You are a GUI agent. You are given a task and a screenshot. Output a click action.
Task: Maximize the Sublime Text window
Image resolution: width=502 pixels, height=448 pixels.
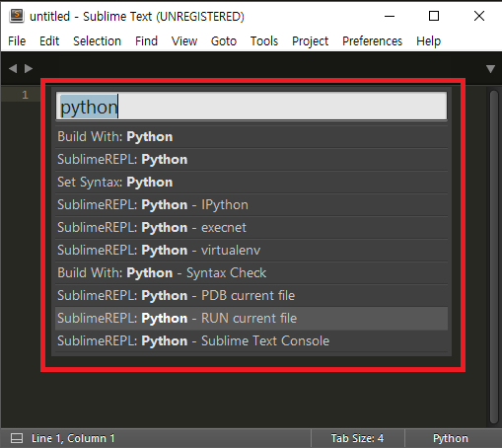[x=434, y=16]
